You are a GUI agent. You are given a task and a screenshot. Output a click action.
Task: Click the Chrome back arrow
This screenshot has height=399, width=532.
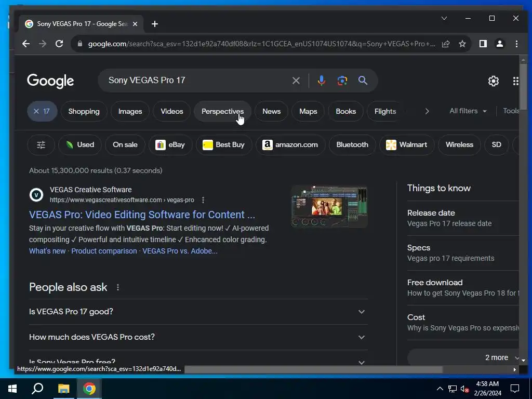26,44
